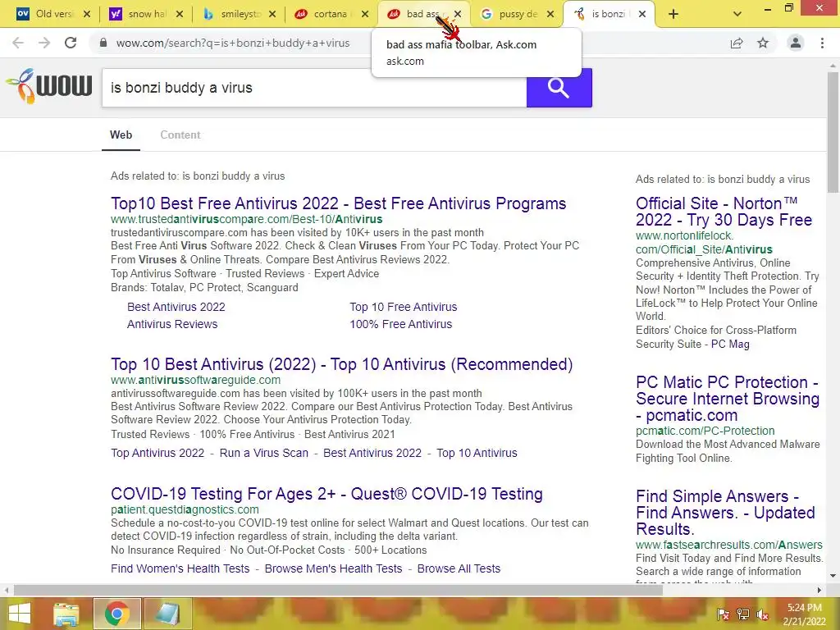Click the blue magnifier search button

(559, 88)
